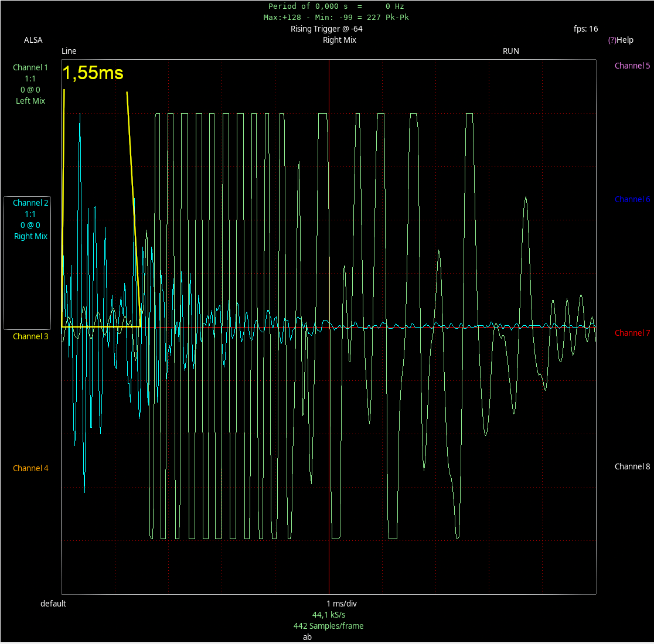The width and height of the screenshot is (654, 644).
Task: Click Channel 2's 1:1 scale value
Action: click(x=30, y=214)
